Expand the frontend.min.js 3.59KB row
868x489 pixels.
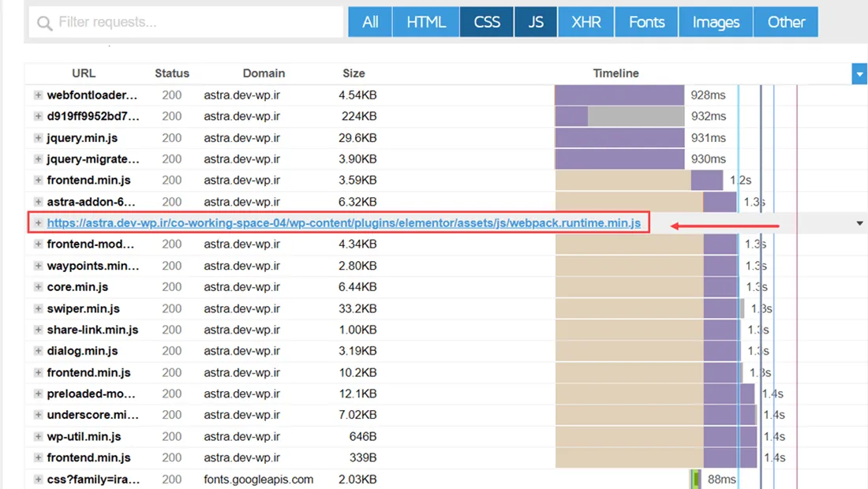38,181
